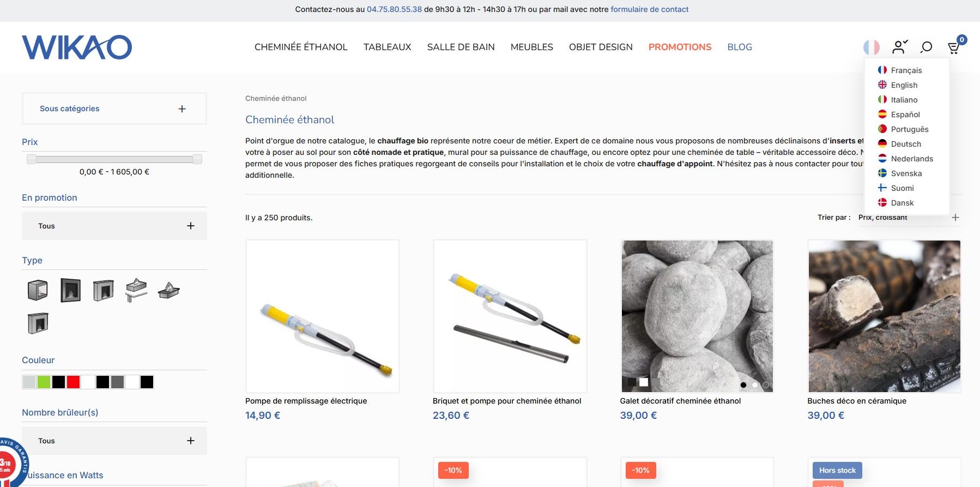Click the formulaire de contact link
Viewport: 980px width, 487px height.
650,9
